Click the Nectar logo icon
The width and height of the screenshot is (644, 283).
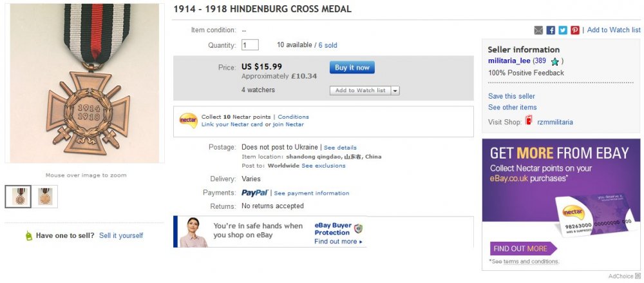[x=188, y=120]
